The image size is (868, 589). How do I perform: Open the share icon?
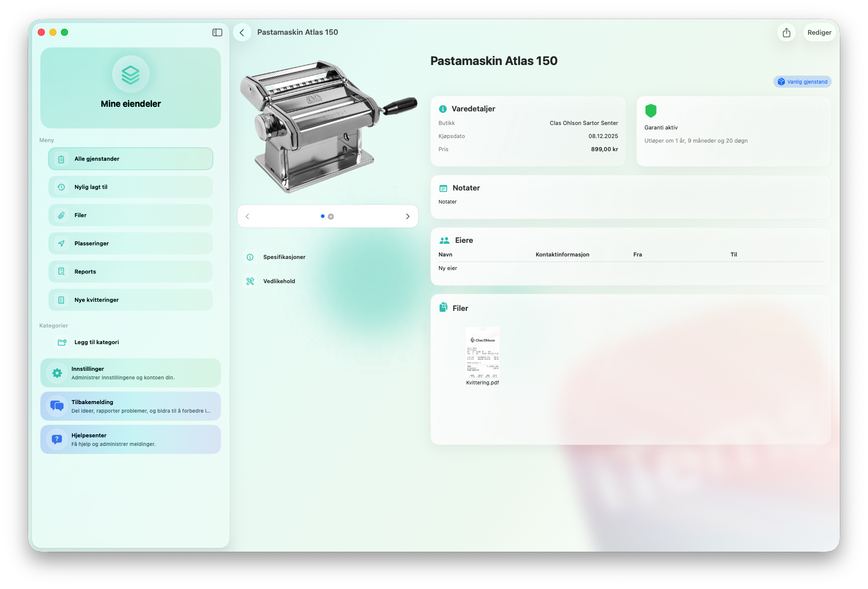pos(786,33)
